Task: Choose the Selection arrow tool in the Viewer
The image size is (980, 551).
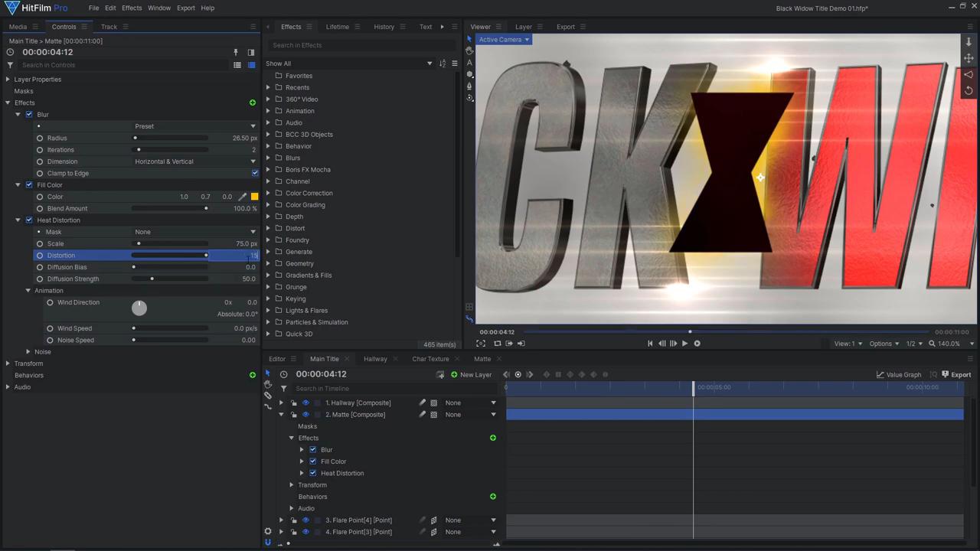Action: tap(469, 39)
